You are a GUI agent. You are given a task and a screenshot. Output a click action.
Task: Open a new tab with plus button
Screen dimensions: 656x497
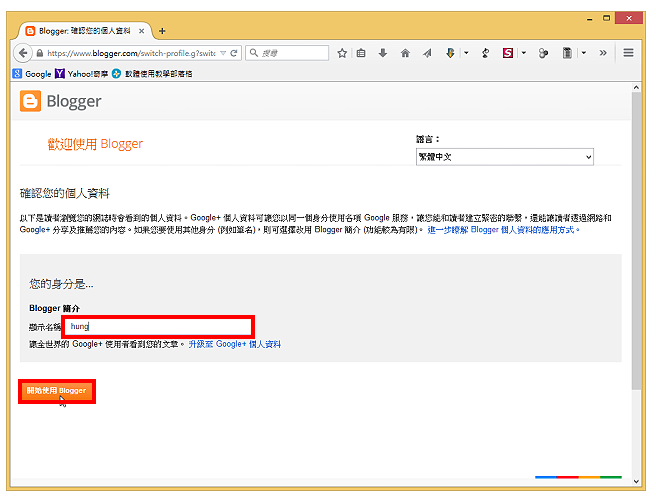(162, 31)
